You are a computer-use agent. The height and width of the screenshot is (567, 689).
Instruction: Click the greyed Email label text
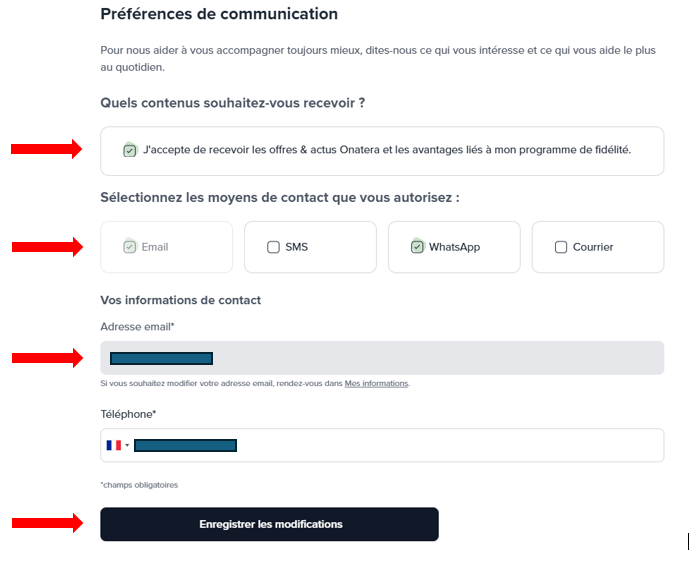[x=155, y=247]
